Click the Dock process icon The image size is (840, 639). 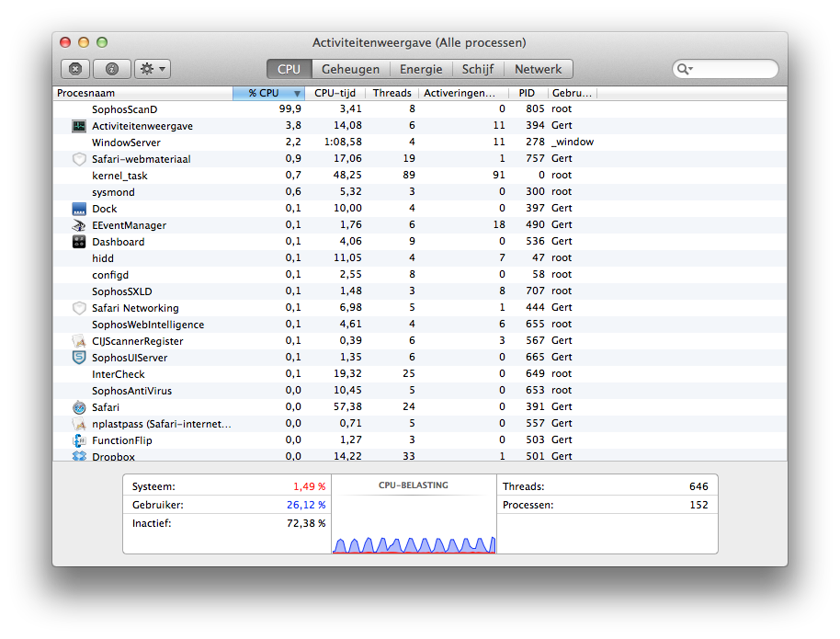point(79,209)
